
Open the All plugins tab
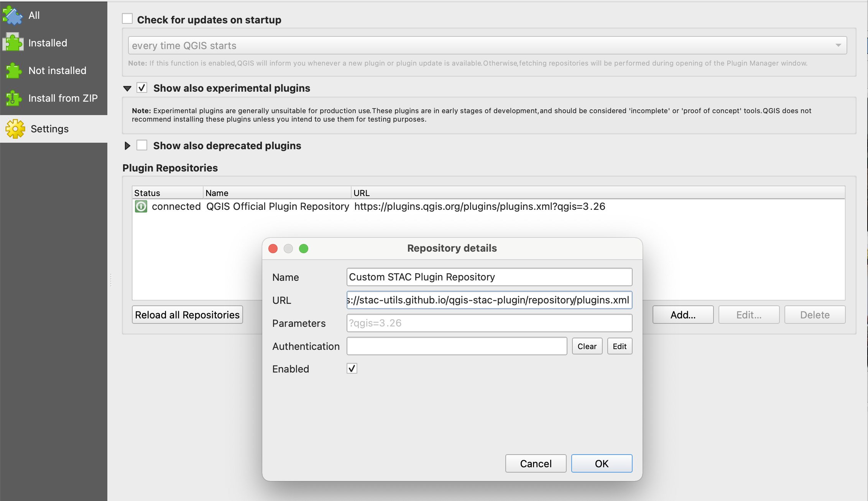[54, 15]
